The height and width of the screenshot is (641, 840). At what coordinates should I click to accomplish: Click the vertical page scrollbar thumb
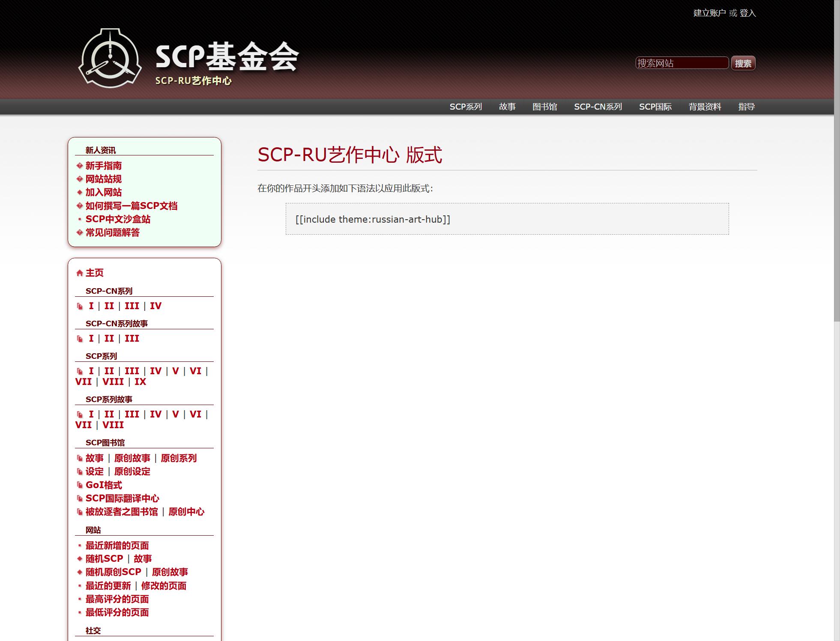tap(837, 161)
